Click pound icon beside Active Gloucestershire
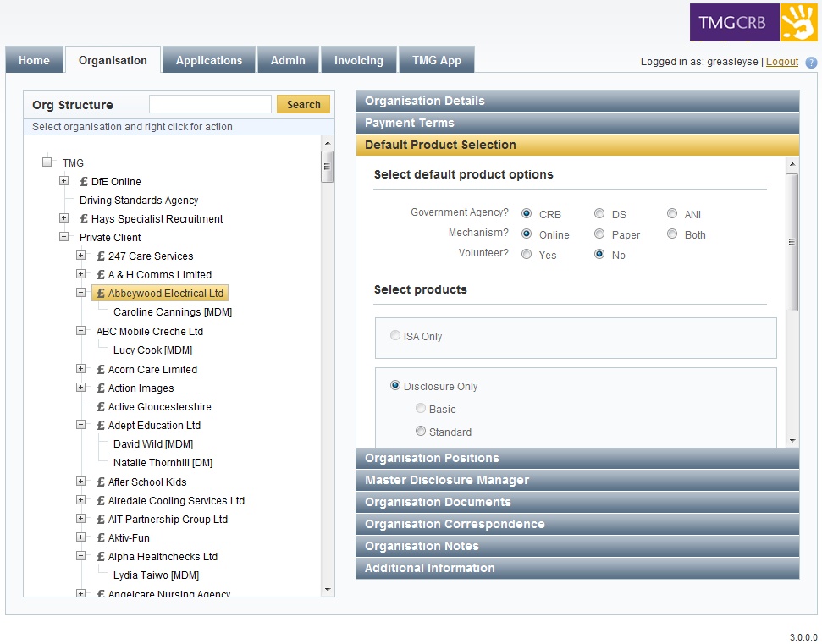The image size is (822, 644). (x=101, y=407)
